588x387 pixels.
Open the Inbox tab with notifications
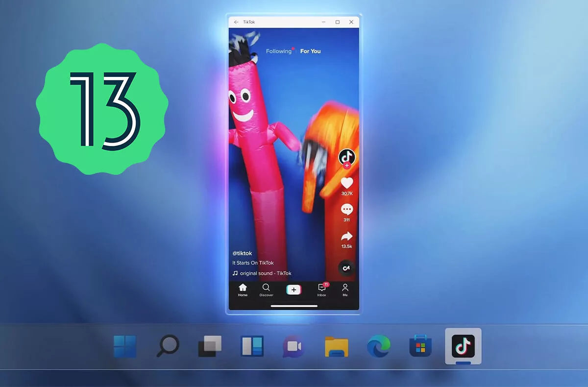click(322, 290)
